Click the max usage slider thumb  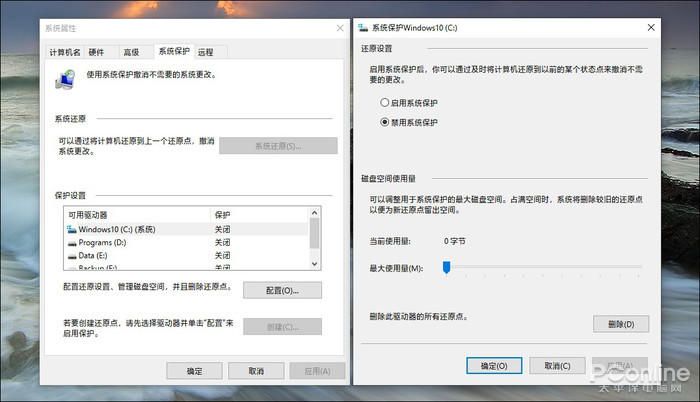(x=446, y=267)
